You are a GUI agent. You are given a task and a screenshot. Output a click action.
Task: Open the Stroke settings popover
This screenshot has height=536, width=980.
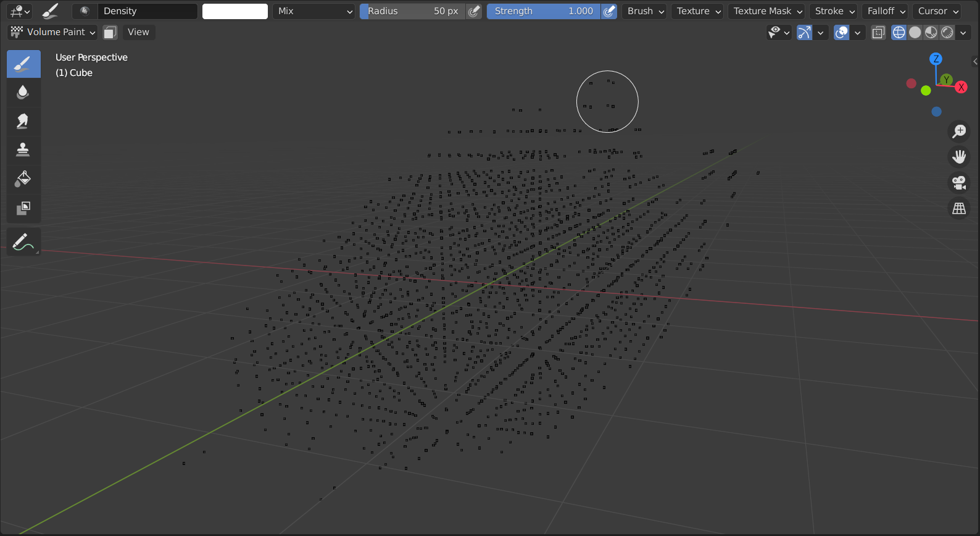coord(834,11)
